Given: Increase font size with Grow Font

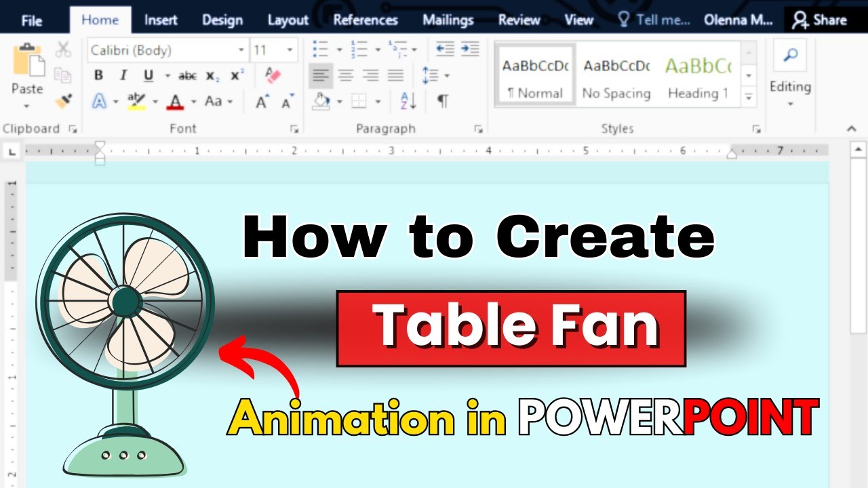Looking at the screenshot, I should (x=261, y=102).
